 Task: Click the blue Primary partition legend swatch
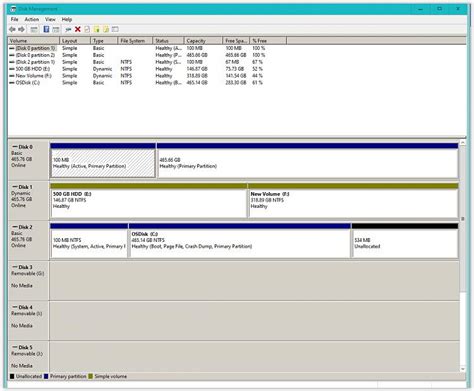click(46, 376)
